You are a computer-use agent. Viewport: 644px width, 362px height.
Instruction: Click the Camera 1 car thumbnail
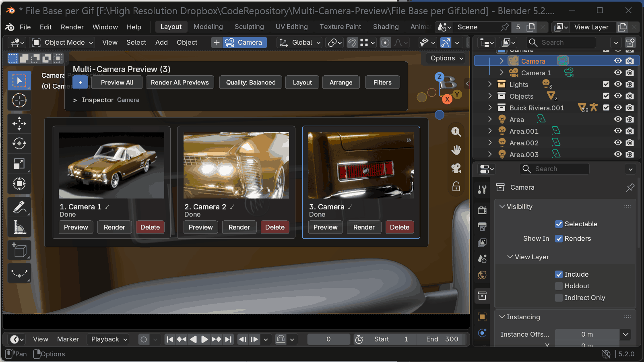[111, 165]
